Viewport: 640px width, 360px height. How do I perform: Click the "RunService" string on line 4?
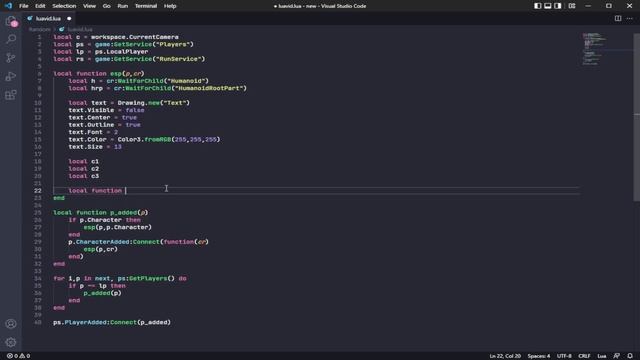point(179,59)
